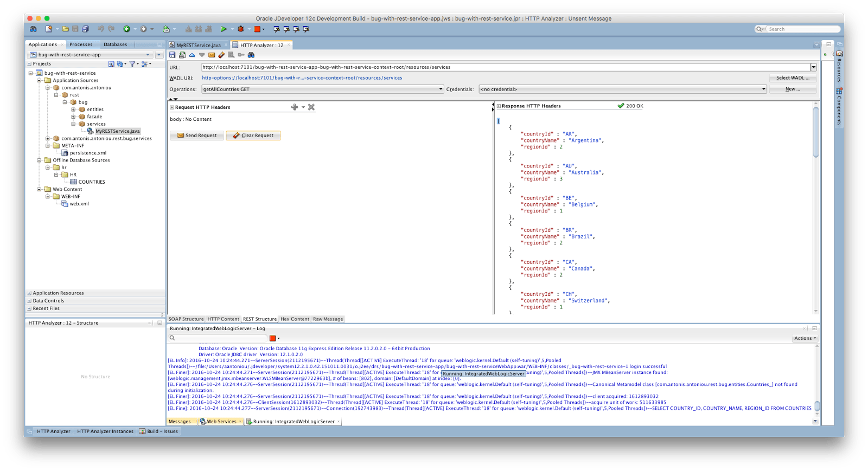Switch to MyRESTService.java editor tab
Screen dimensions: 868x471
pos(199,45)
